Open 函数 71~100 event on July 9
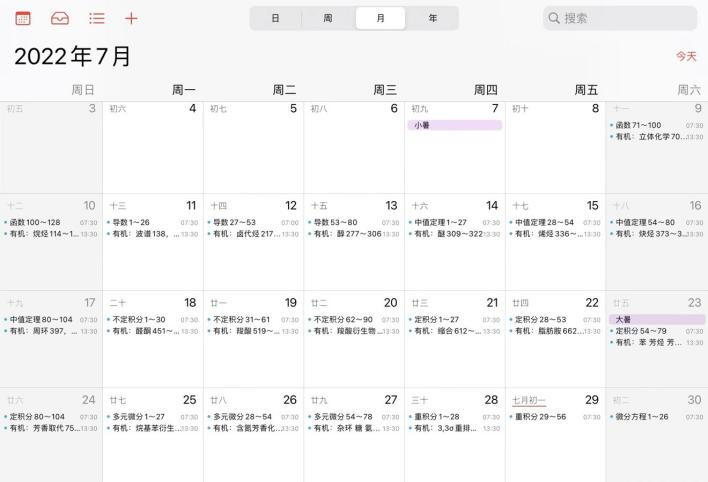This screenshot has width=708, height=482. pos(647,125)
